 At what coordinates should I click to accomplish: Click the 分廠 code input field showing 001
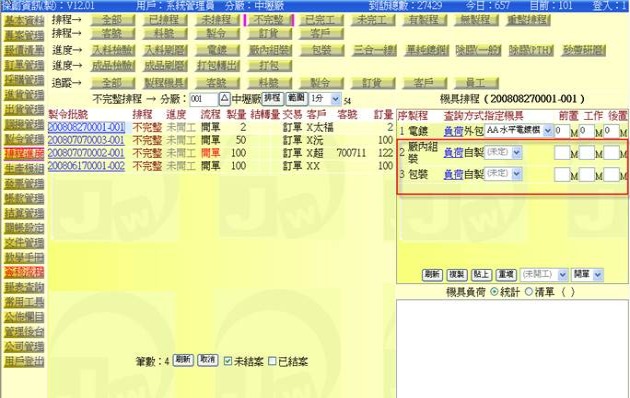tap(204, 99)
